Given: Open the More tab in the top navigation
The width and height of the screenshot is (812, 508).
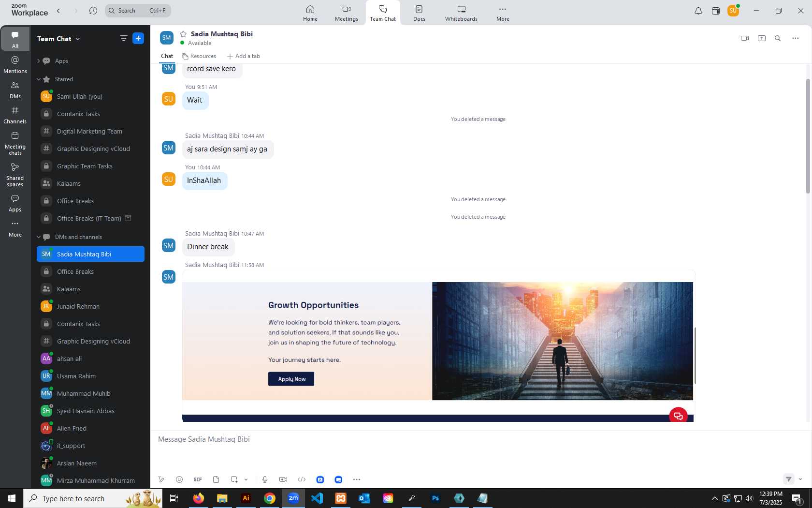Looking at the screenshot, I should (x=503, y=13).
